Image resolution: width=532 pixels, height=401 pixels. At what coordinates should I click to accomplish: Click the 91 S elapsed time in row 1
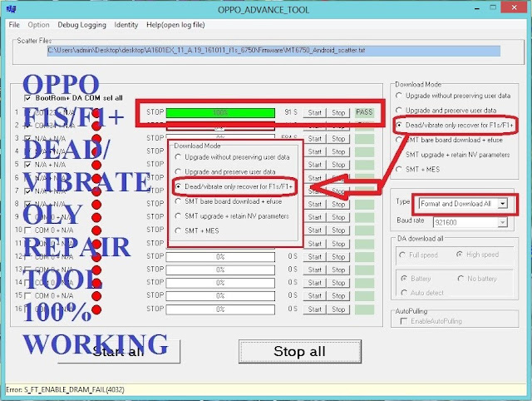tap(291, 112)
